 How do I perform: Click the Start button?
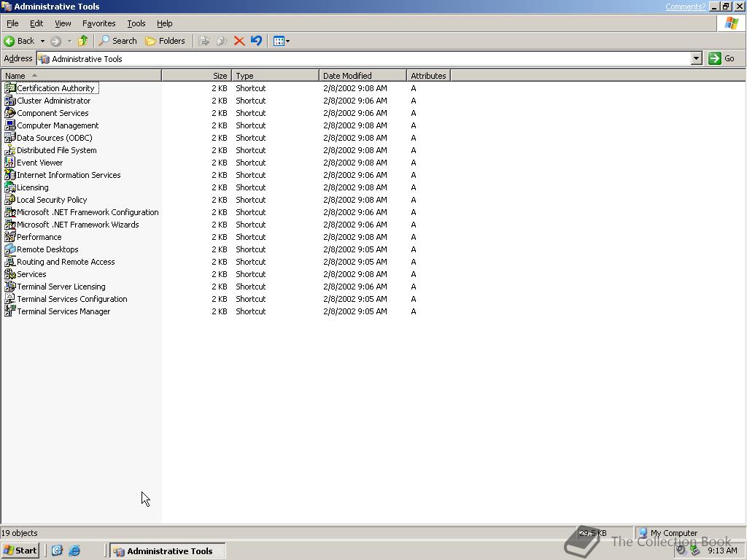[x=20, y=551]
